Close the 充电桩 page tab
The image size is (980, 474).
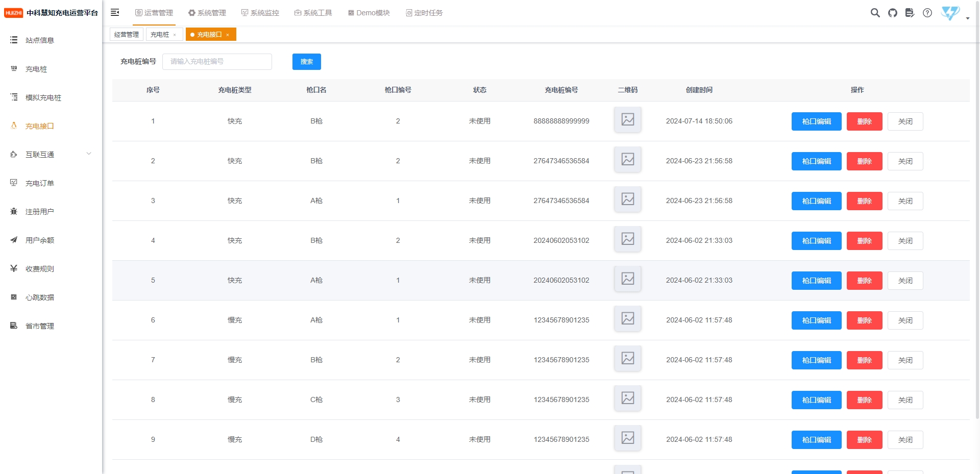175,35
